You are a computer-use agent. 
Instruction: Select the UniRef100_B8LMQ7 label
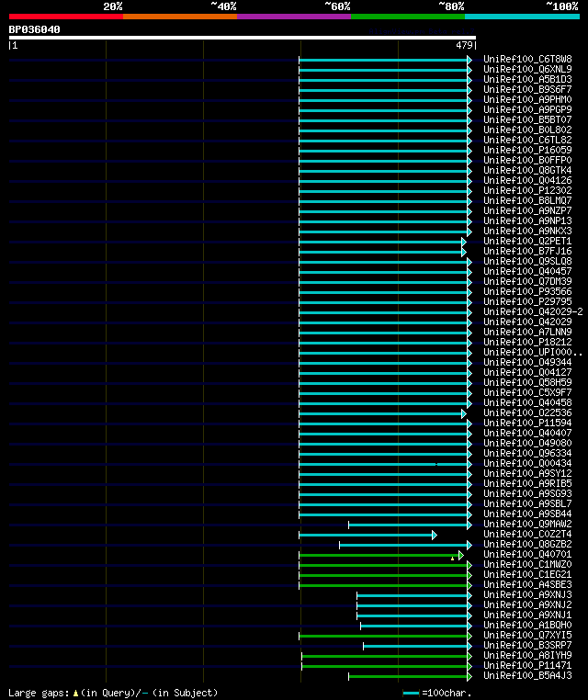pos(527,201)
